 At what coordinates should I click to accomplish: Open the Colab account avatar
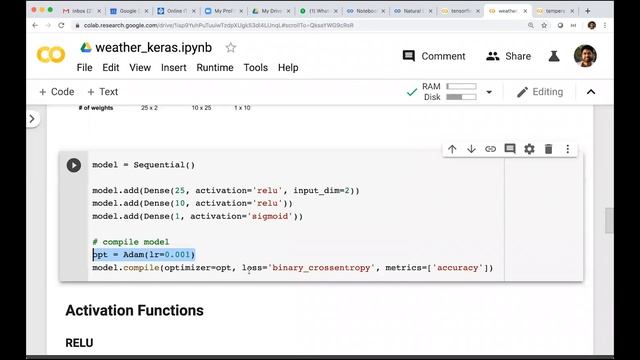[585, 56]
